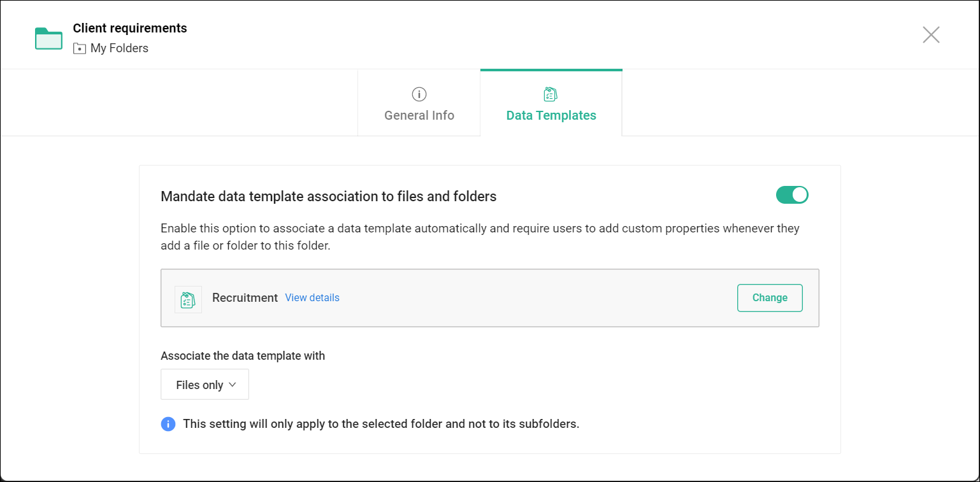Click the My Folders breadcrumb text
This screenshot has width=980, height=482.
[x=119, y=48]
